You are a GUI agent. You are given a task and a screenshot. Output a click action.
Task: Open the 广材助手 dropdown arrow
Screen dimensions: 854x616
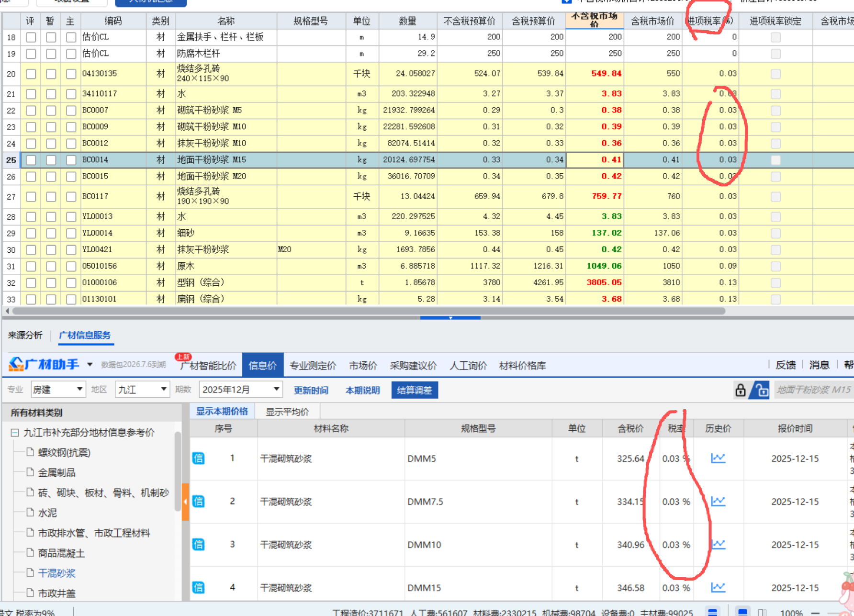tap(90, 365)
